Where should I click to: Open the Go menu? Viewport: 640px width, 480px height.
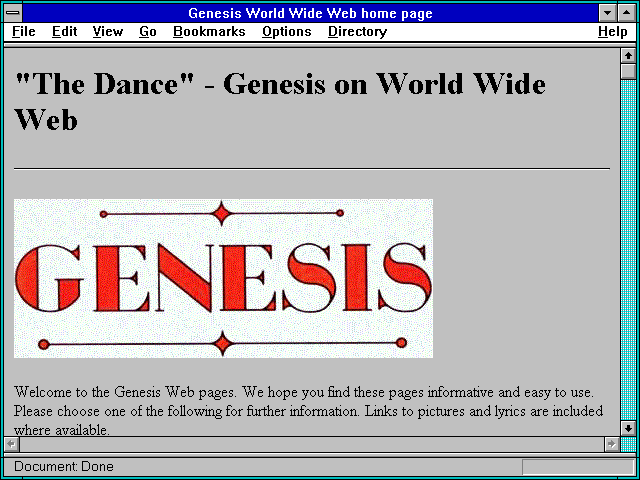(x=148, y=32)
